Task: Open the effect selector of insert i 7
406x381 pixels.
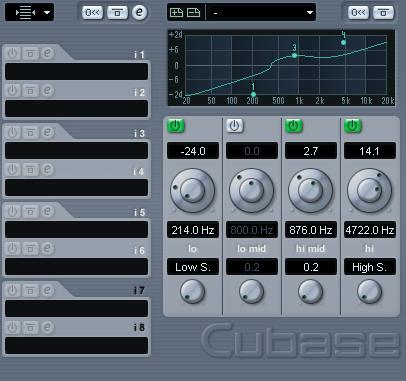Action: tap(76, 308)
